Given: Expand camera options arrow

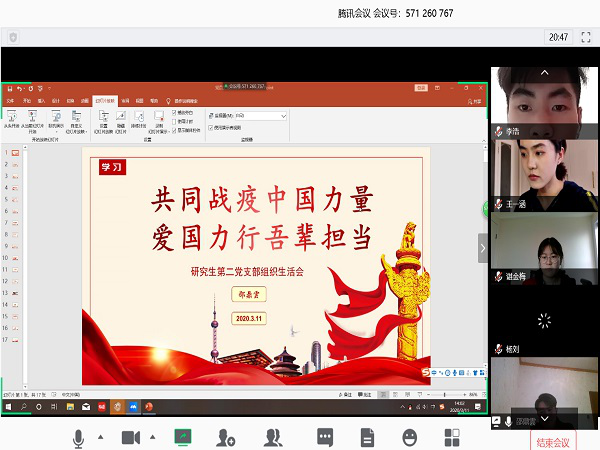Looking at the screenshot, I should (152, 437).
